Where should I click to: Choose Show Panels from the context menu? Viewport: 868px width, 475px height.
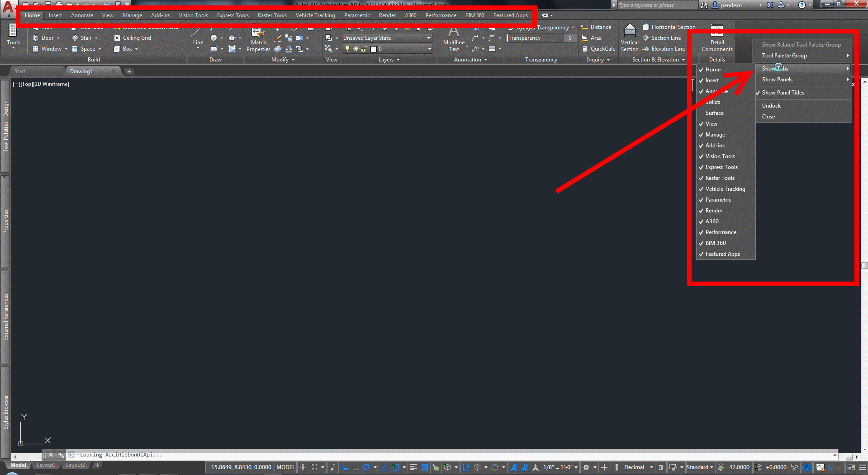777,80
